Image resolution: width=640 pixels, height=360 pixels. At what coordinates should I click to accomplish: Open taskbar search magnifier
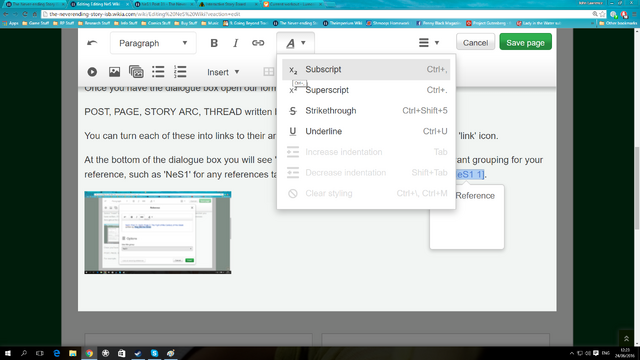pos(24,353)
